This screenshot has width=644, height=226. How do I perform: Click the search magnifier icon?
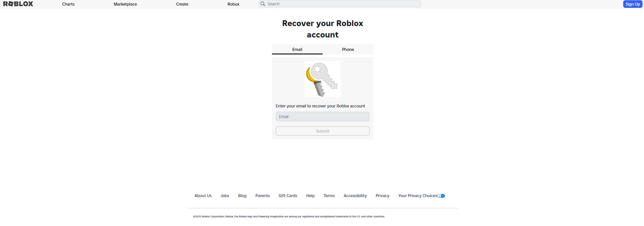[x=263, y=4]
